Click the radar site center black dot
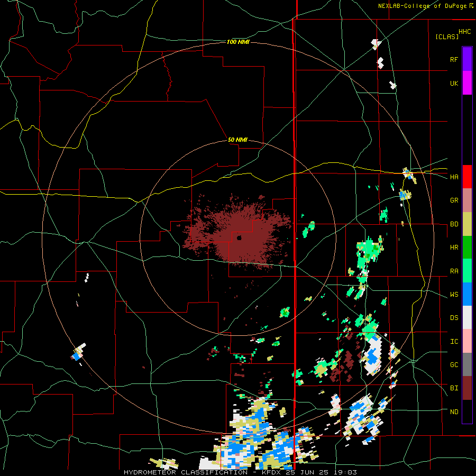Viewport: 476px width, 476px height. point(239,237)
